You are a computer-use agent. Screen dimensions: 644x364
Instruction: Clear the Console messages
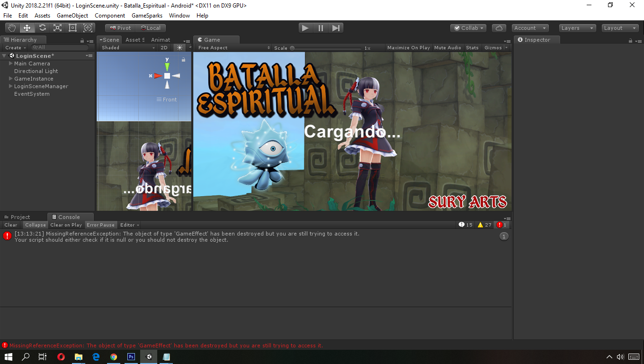[10, 225]
